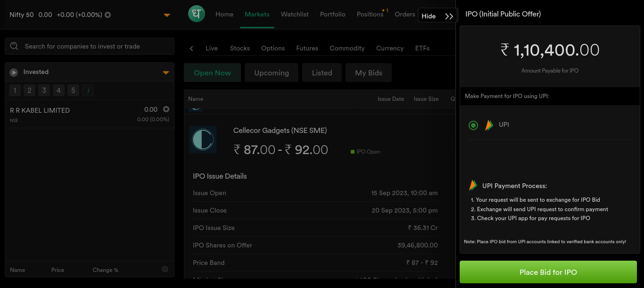Open the Markets tab
This screenshot has width=644, height=288.
coord(257,14)
